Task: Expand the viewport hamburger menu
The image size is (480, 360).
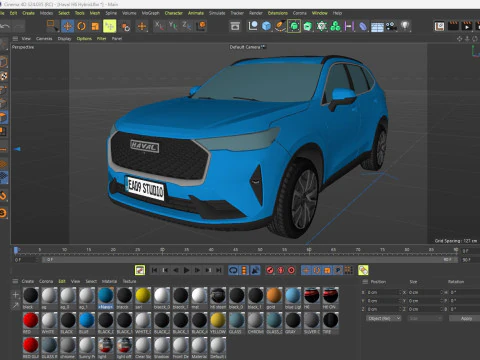Action: [x=15, y=39]
